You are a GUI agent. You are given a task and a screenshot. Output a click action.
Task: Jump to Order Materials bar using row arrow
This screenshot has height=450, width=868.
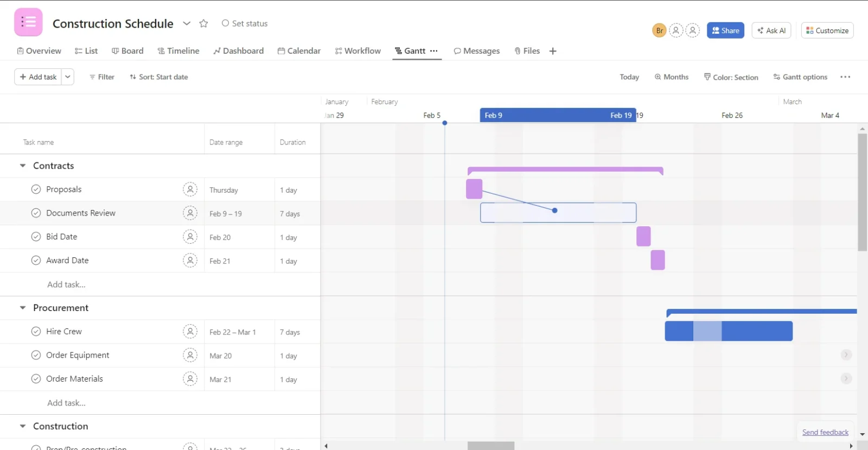[x=846, y=378]
